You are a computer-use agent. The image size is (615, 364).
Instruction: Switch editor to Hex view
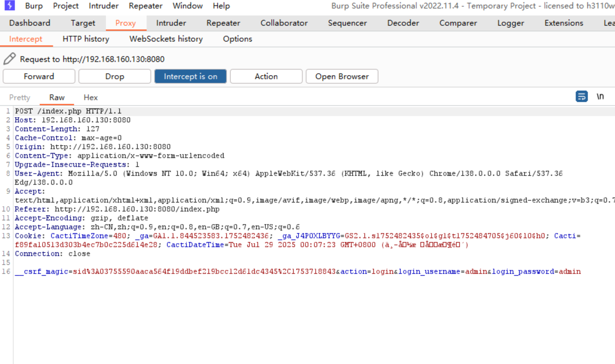[x=90, y=98]
